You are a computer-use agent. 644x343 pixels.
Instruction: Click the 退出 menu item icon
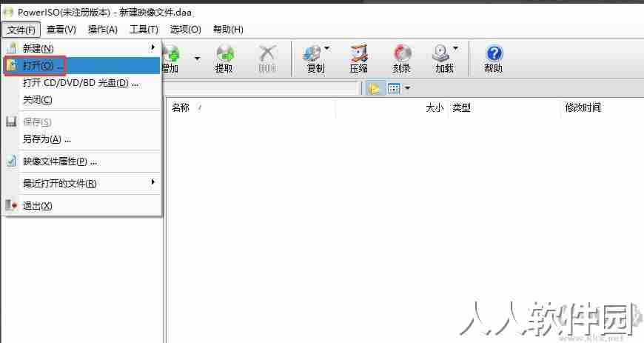click(12, 204)
